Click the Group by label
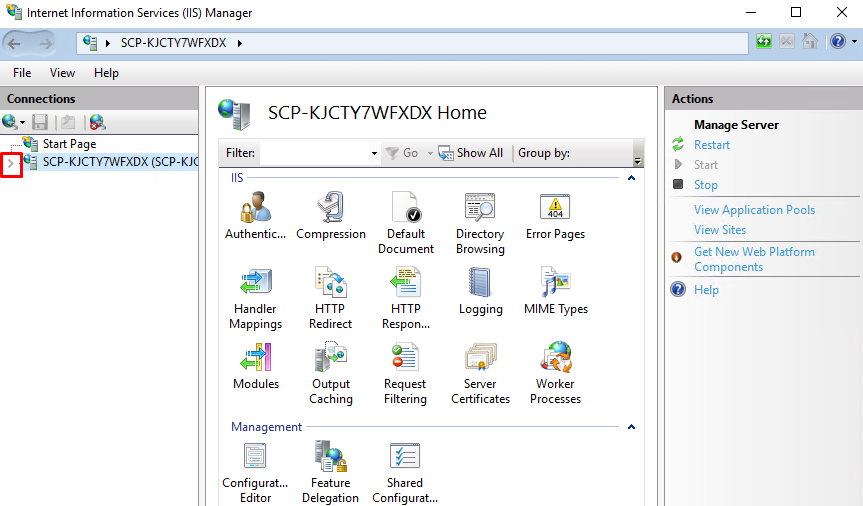 coord(544,153)
